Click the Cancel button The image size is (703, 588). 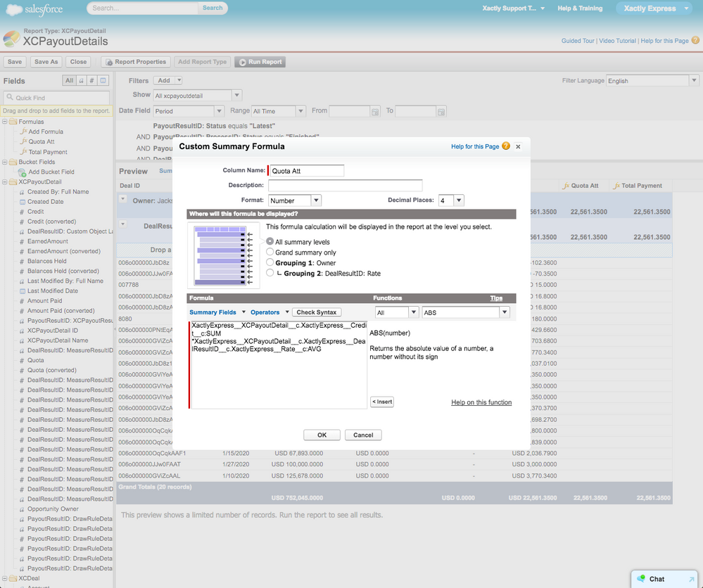(363, 435)
